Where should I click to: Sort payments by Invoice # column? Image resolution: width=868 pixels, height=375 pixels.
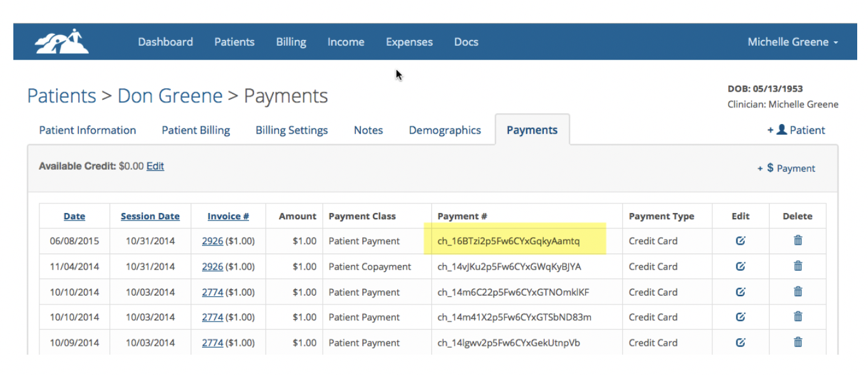[228, 216]
